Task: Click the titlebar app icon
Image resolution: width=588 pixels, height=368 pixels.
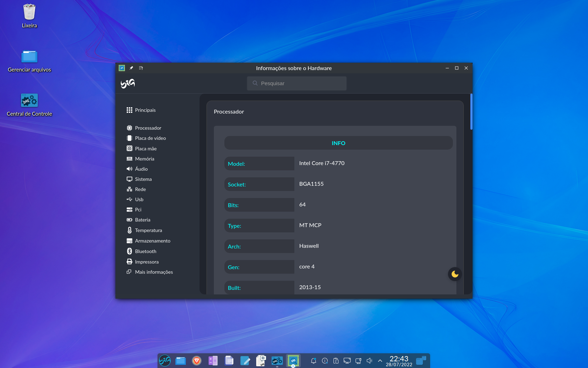Action: [122, 68]
